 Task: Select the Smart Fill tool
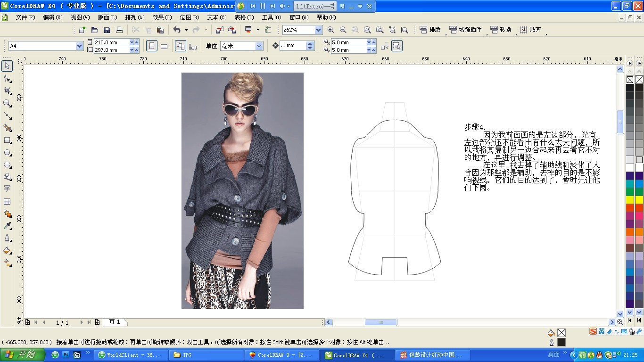(x=7, y=127)
